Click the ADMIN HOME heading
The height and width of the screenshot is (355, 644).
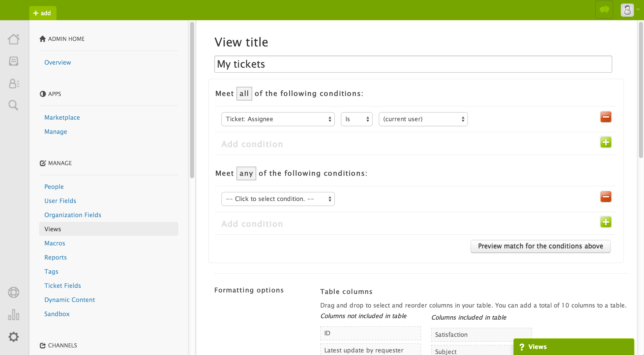point(66,39)
